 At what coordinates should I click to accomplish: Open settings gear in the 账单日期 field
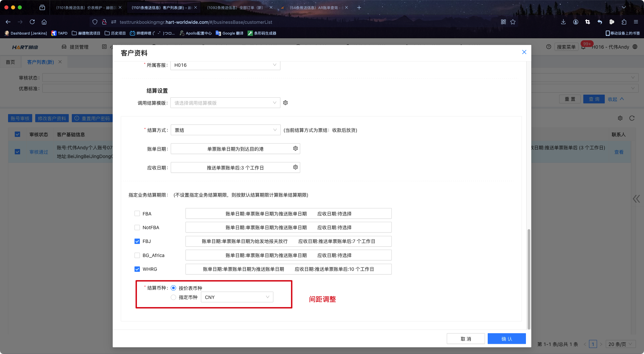(x=295, y=148)
